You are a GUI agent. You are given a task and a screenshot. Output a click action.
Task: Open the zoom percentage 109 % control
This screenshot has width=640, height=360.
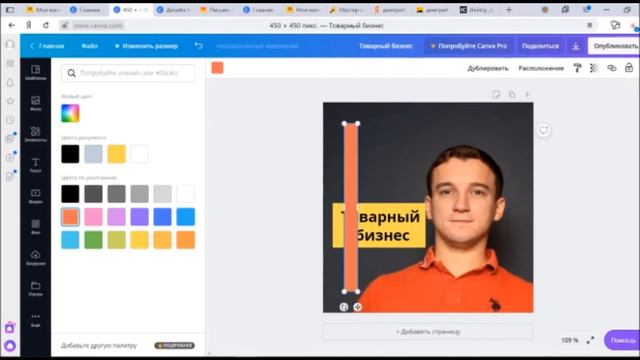pyautogui.click(x=569, y=340)
